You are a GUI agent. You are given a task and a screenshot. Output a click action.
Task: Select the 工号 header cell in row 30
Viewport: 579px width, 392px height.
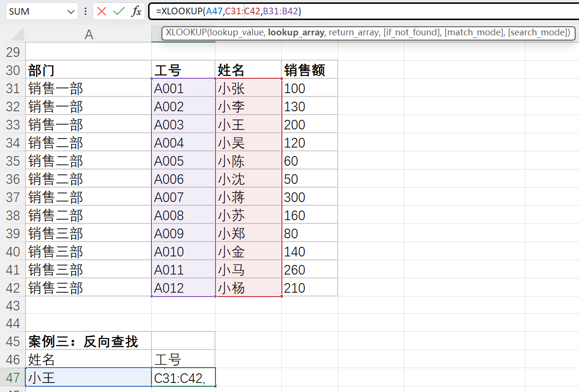(x=183, y=70)
